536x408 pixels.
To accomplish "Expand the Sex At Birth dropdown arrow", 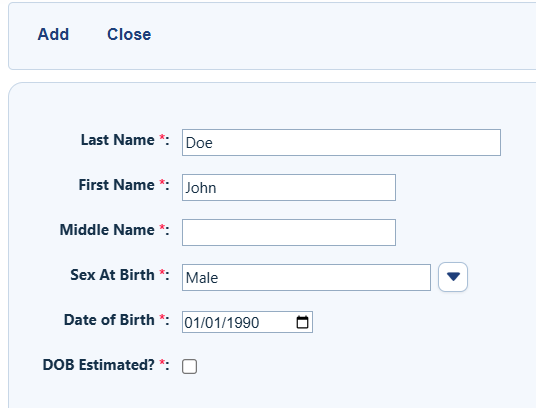I will coord(453,277).
